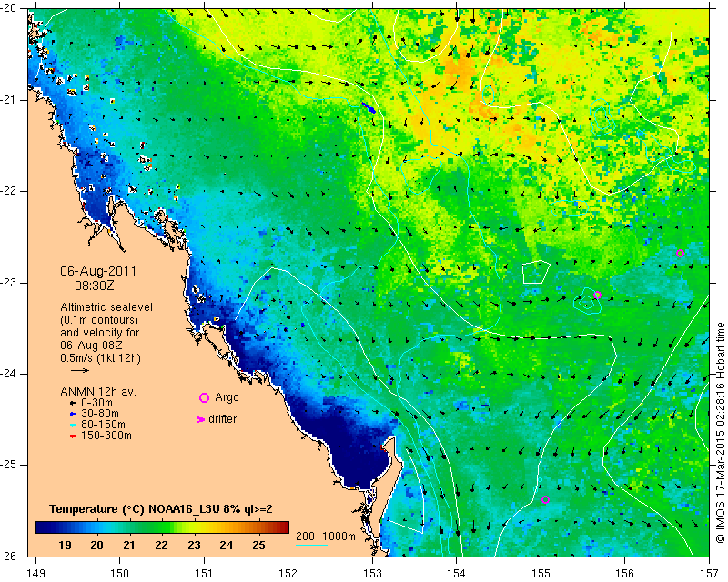728x582 pixels.
Task: Click the "ANMN 12h av." heading
Action: click(x=98, y=392)
